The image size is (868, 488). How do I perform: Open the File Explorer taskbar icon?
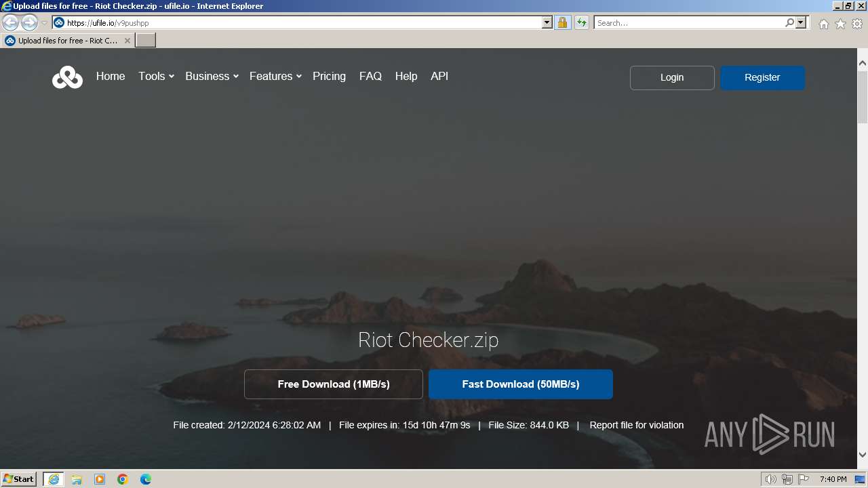[x=77, y=479]
